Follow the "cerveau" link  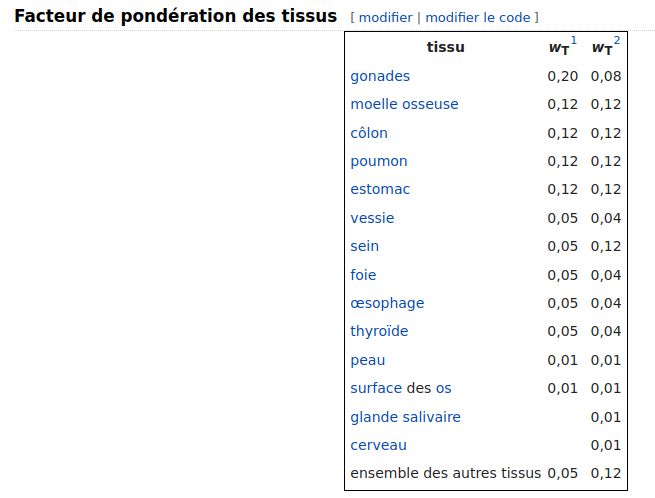[x=378, y=445]
